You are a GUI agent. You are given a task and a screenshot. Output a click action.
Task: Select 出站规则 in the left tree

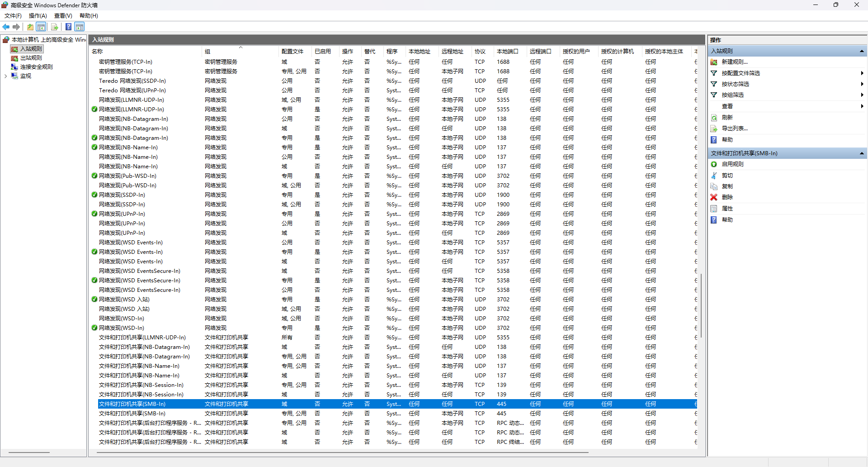click(x=31, y=58)
